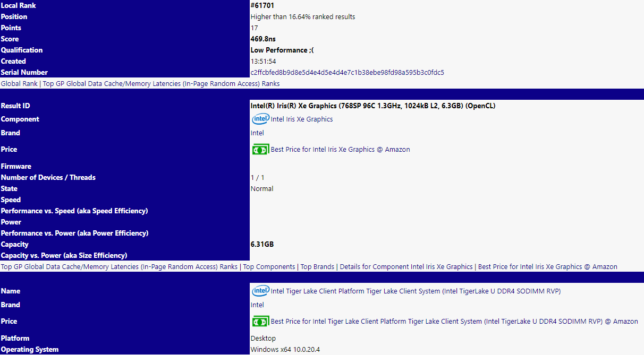Click Performance vs. Power (aka Power Efficiency) label
Screen dimensions: 644x355
point(74,233)
